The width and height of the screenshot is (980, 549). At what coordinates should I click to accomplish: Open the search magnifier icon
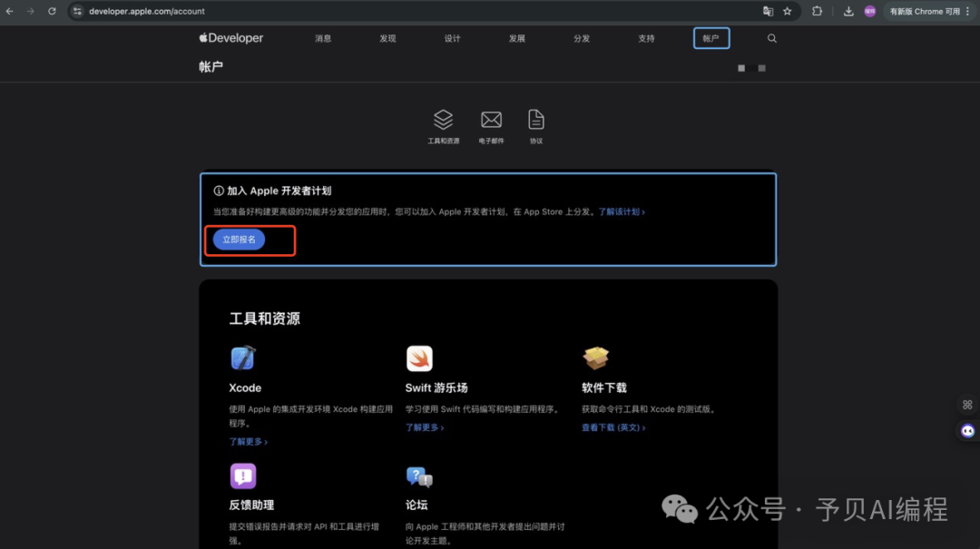click(x=772, y=38)
